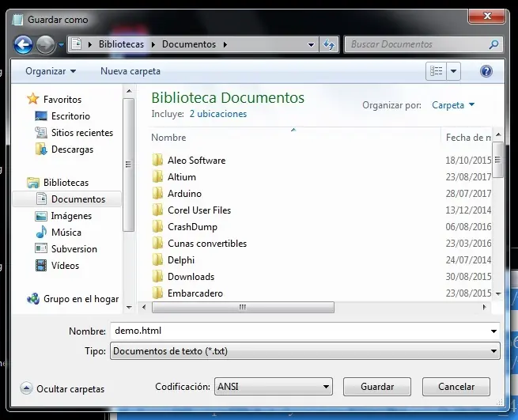Open help via the question mark icon

pyautogui.click(x=486, y=71)
